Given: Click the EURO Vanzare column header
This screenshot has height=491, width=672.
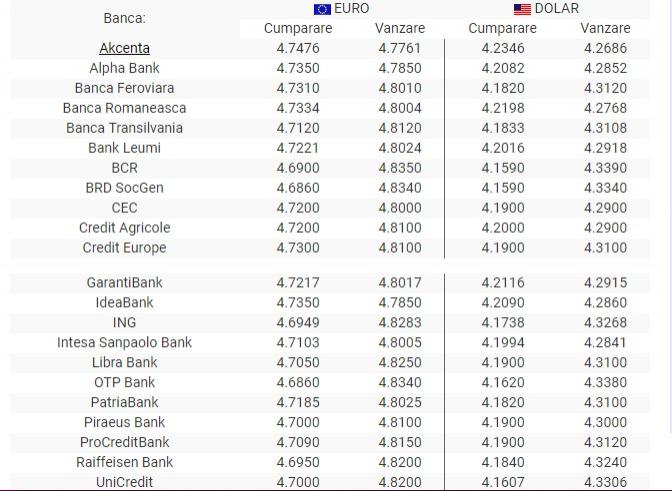Looking at the screenshot, I should coord(400,28).
